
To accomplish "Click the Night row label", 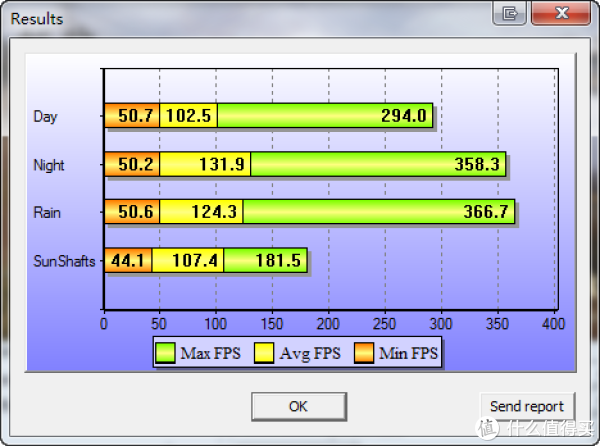I will 49,165.
